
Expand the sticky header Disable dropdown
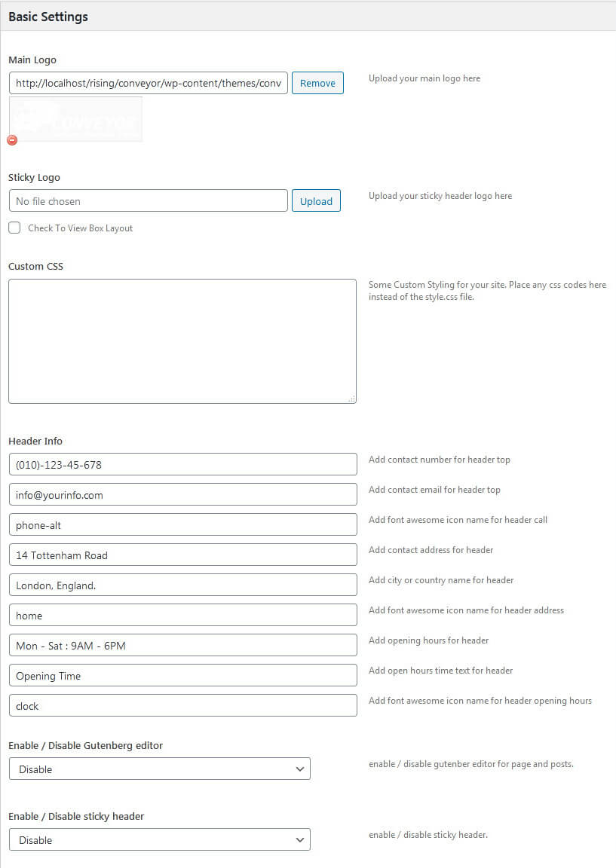pos(159,839)
